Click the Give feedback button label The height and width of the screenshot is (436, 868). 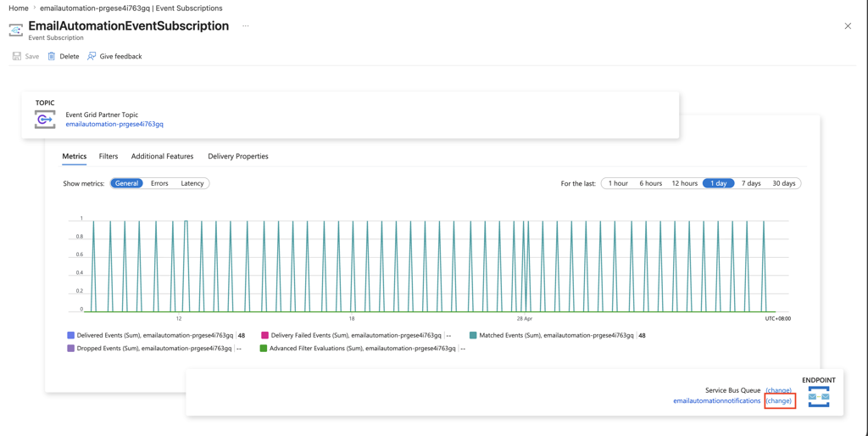[120, 56]
